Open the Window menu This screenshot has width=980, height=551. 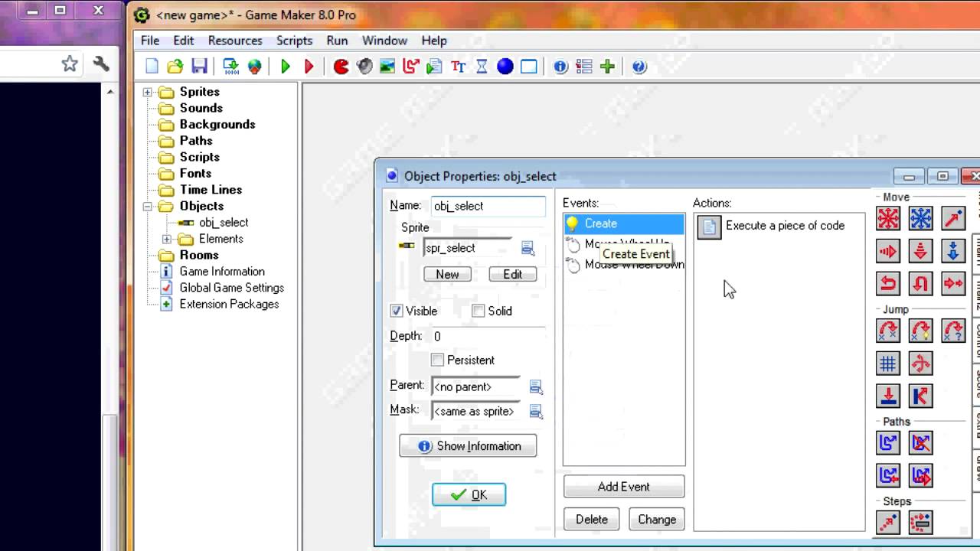pyautogui.click(x=384, y=41)
